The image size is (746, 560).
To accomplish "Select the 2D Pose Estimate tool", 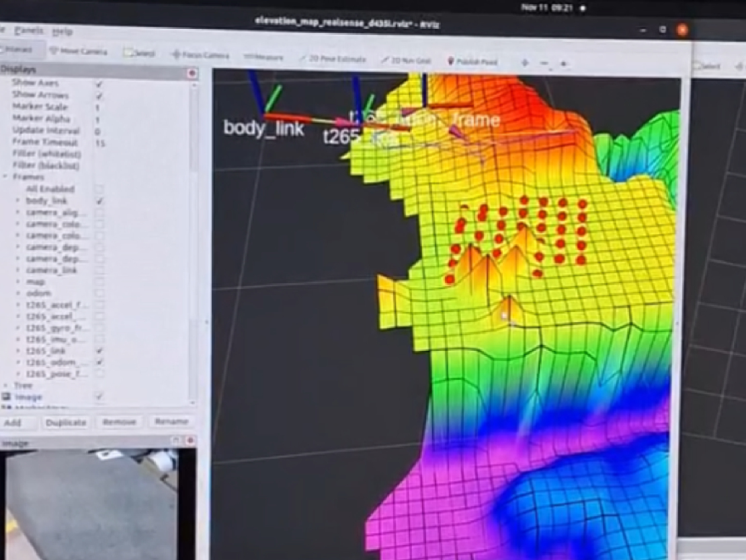I will 333,59.
